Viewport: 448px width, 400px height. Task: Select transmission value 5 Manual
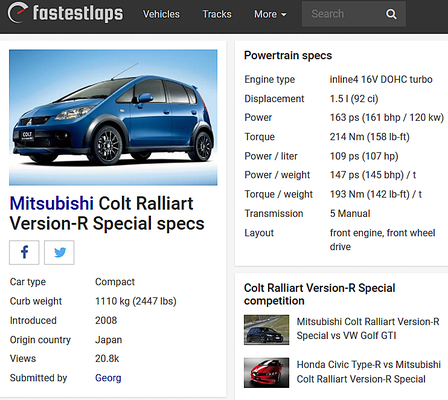click(x=350, y=213)
